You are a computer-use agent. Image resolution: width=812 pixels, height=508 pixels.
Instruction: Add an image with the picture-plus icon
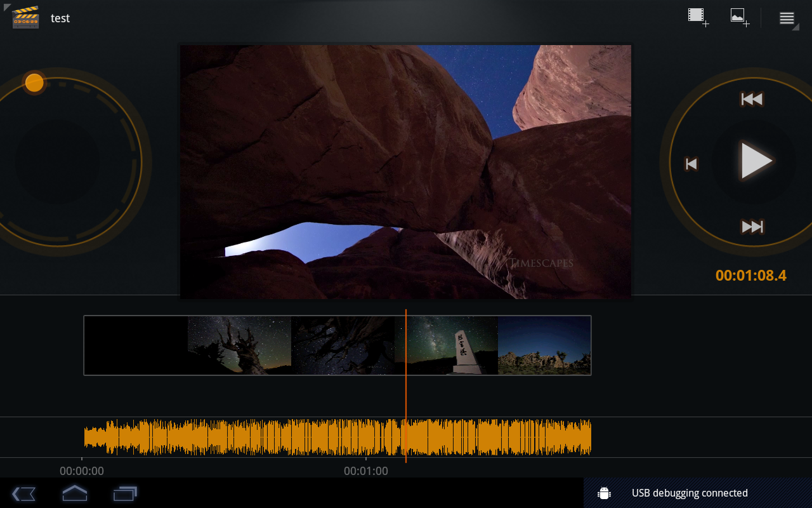tap(740, 17)
